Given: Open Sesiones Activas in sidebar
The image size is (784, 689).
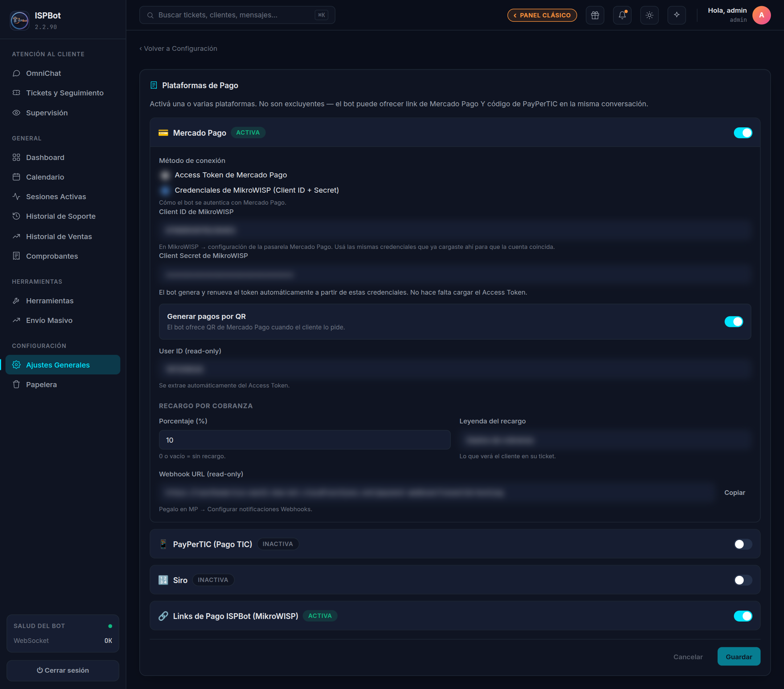Looking at the screenshot, I should [x=63, y=196].
